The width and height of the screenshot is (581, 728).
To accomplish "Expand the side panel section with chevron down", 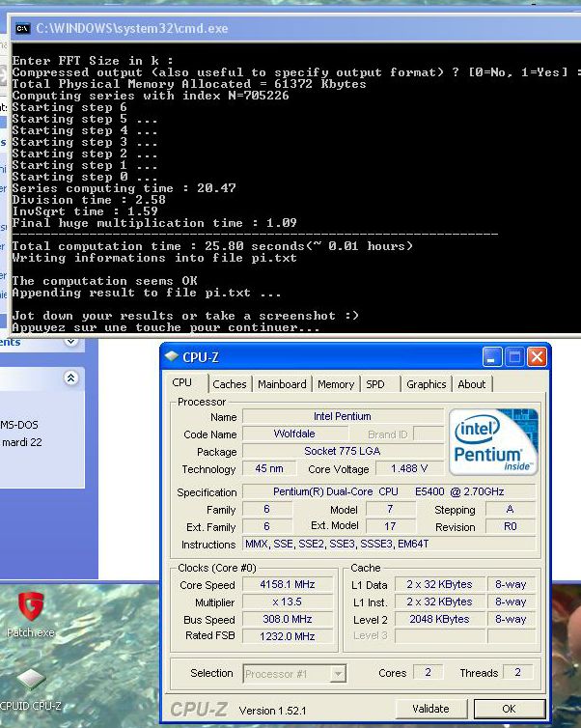I will (x=71, y=341).
